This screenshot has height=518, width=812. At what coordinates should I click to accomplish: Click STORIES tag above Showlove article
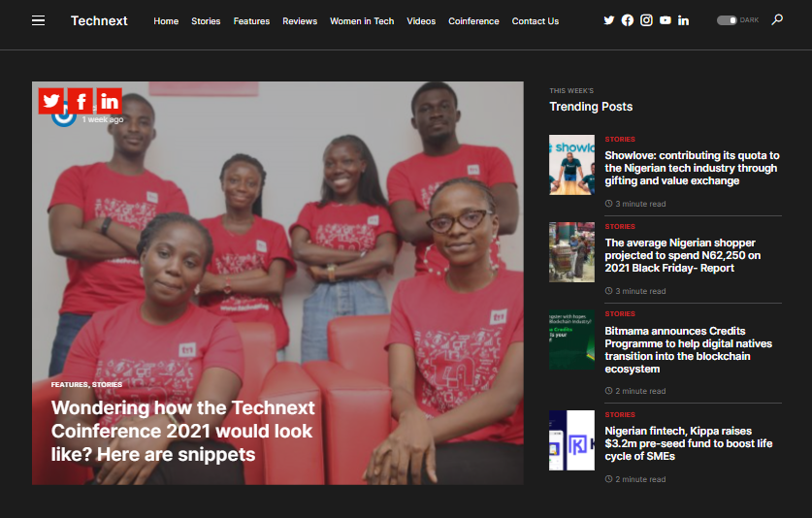(620, 140)
